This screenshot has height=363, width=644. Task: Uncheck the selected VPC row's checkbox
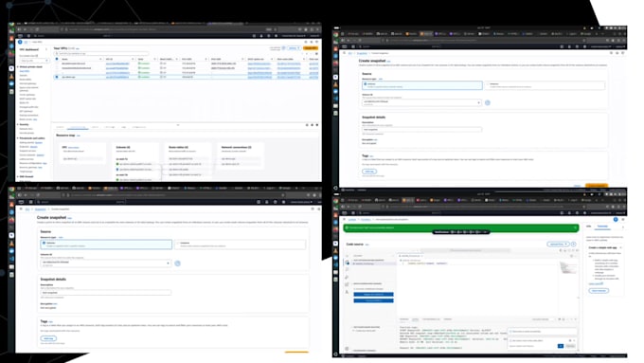(x=57, y=77)
